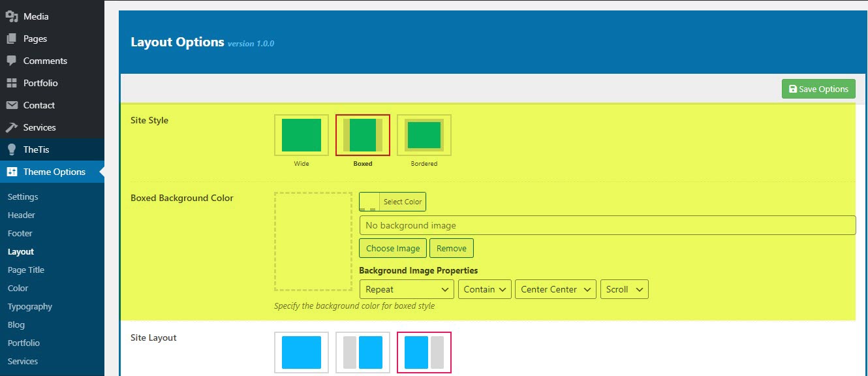Screen dimensions: 868x376
Task: Open Theme Options in the admin menu
Action: tap(52, 172)
